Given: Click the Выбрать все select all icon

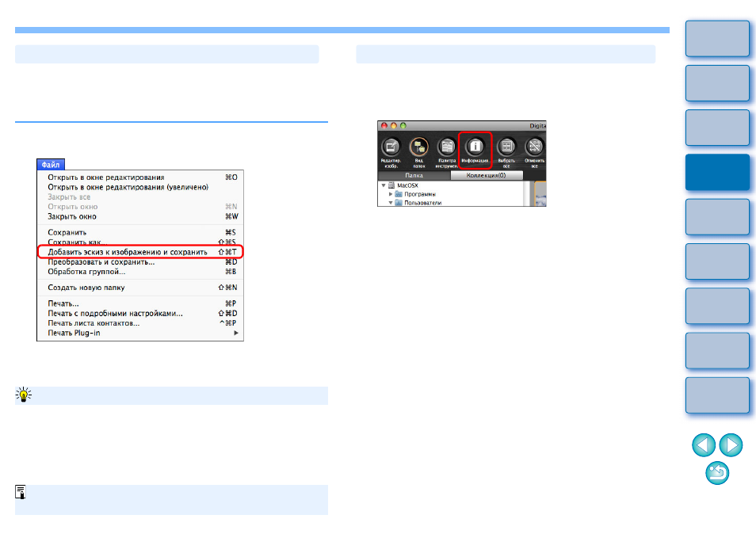Looking at the screenshot, I should point(506,147).
